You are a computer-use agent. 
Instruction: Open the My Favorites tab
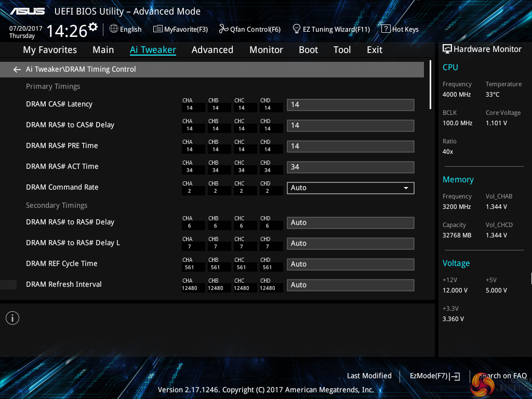click(50, 50)
